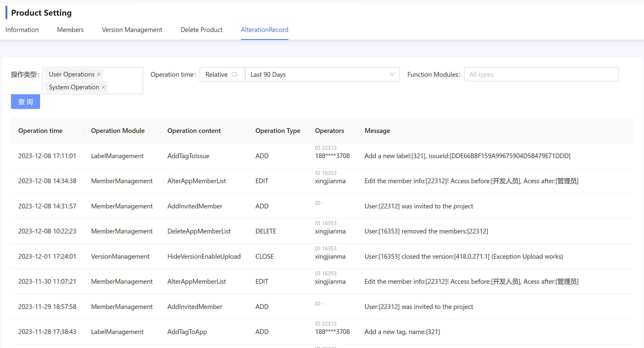The image size is (644, 348).
Task: Select timestamp 2023-11-28 17:38:43
Action: point(47,332)
